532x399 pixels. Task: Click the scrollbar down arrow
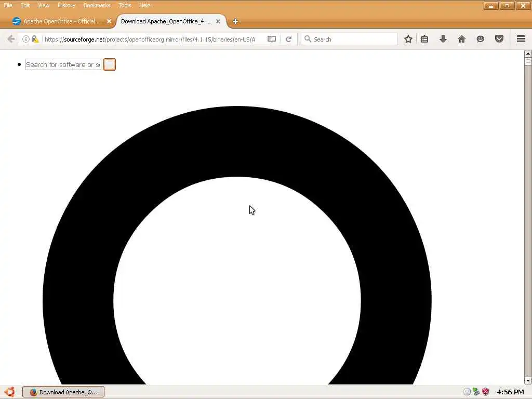pos(528,381)
